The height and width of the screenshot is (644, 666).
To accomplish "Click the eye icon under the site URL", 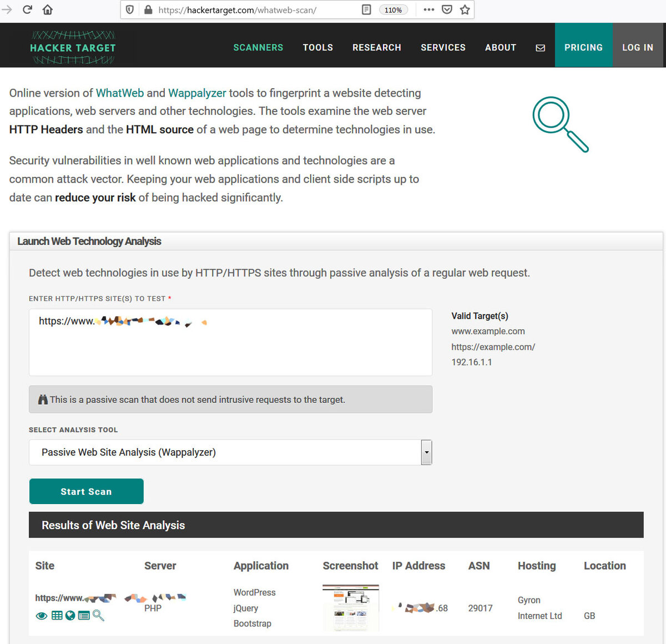I will [x=41, y=616].
